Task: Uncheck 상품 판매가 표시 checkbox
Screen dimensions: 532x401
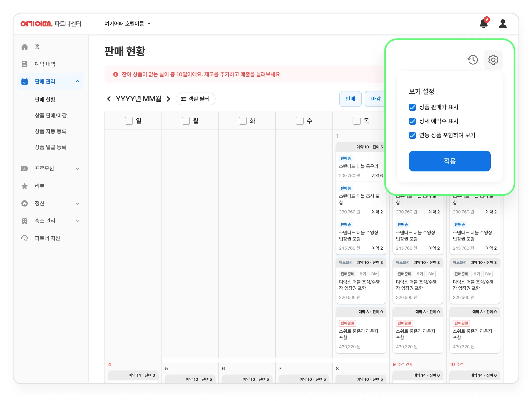Action: coord(412,107)
